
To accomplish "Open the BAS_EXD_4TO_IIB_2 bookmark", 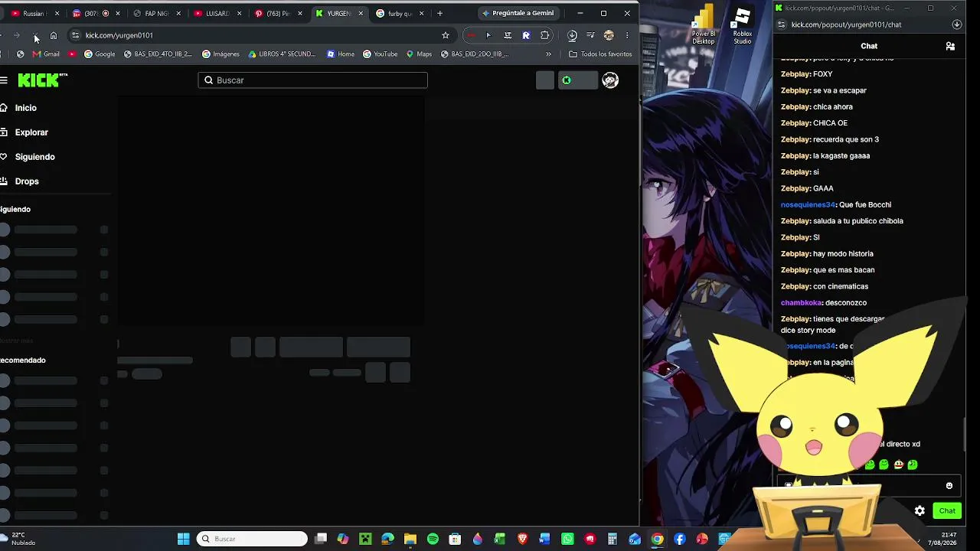I will 158,54.
